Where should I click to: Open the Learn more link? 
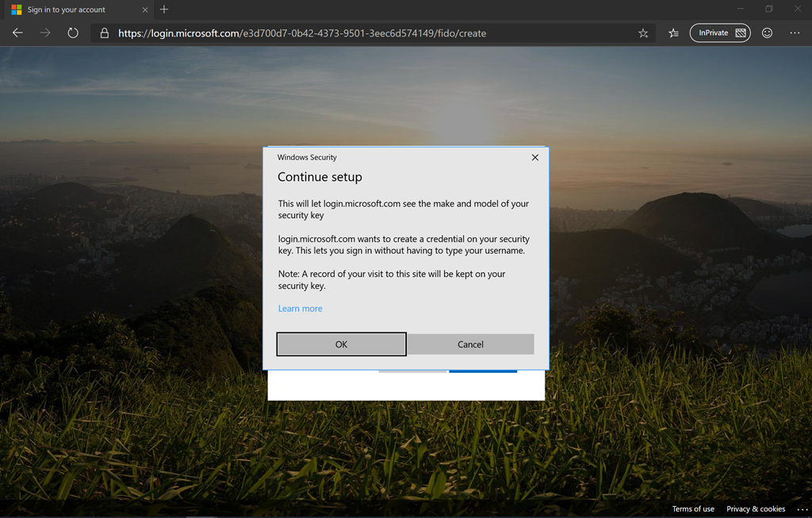click(x=300, y=309)
